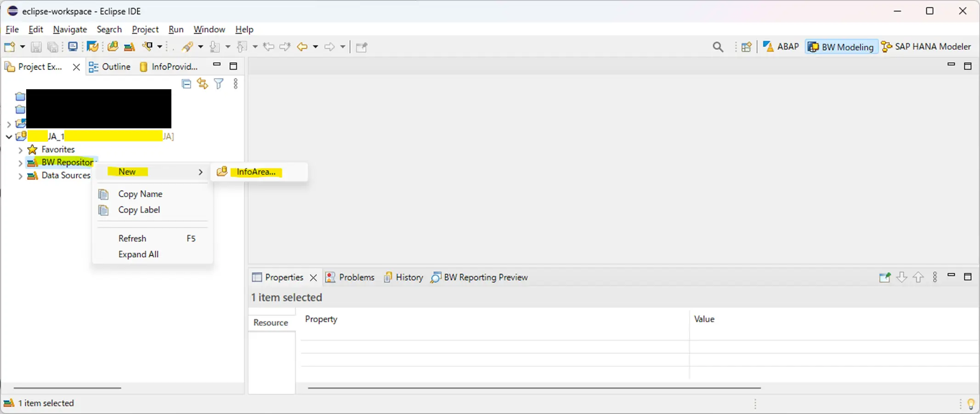This screenshot has width=980, height=414.
Task: Open the Edit menu
Action: (35, 29)
